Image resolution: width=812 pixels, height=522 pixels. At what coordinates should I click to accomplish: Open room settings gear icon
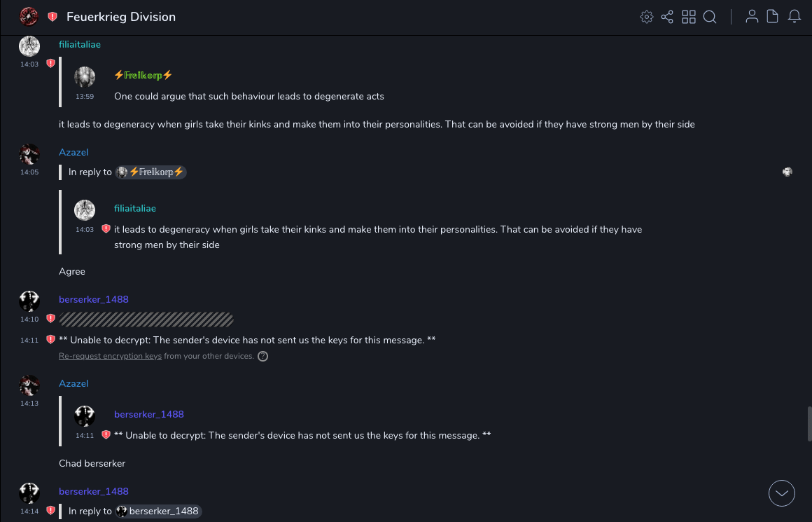click(x=646, y=17)
